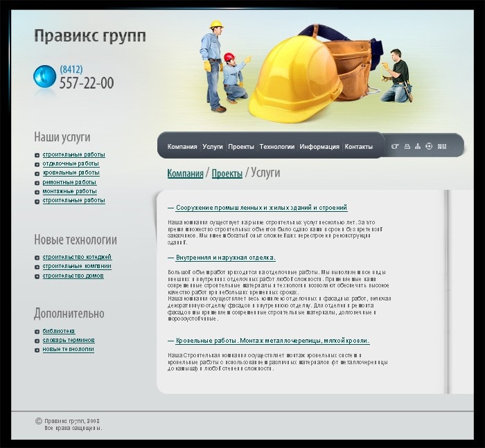
Task: Open first строительные работы link above отделочные работы
Action: point(73,154)
